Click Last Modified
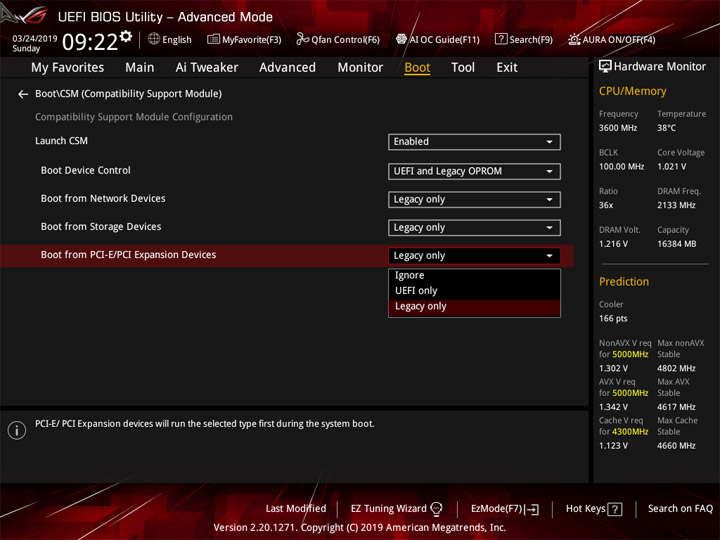This screenshot has height=540, width=720. point(296,509)
